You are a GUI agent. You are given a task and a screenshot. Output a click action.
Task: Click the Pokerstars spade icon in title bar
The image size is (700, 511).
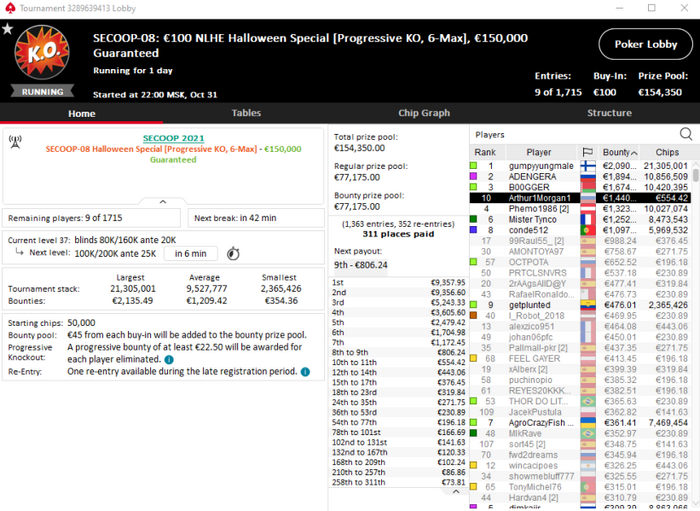(10, 8)
